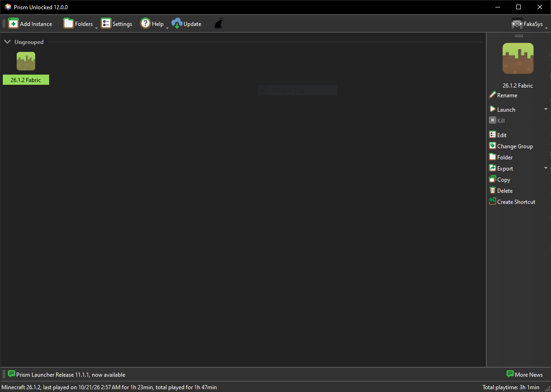Screen dimensions: 551x392
Task: Open Prism Launcher Release 11.1.1 news link
Action: [x=70, y=375]
